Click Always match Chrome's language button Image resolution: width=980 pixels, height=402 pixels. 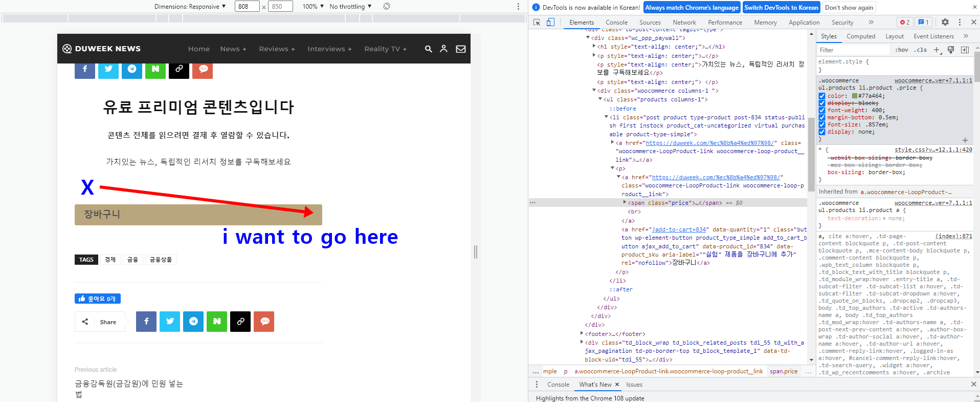click(x=692, y=7)
